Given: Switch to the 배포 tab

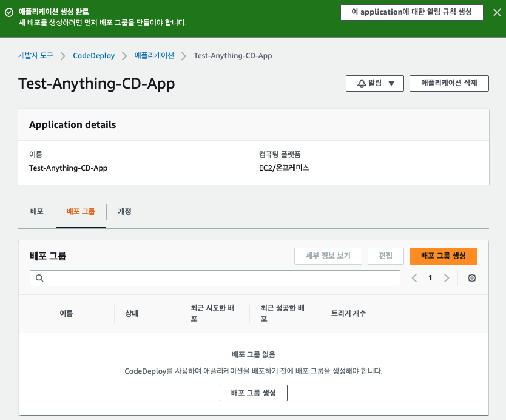Looking at the screenshot, I should coord(37,211).
